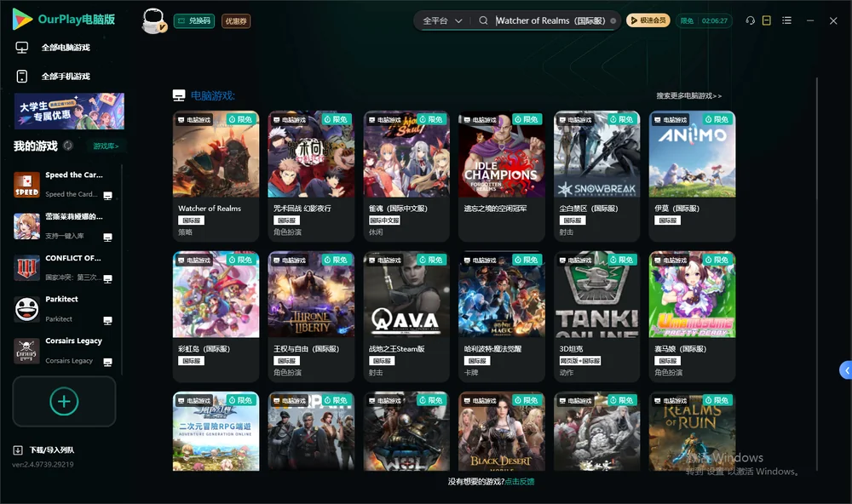Open the list menu icon
Image resolution: width=852 pixels, height=504 pixels.
(x=786, y=20)
